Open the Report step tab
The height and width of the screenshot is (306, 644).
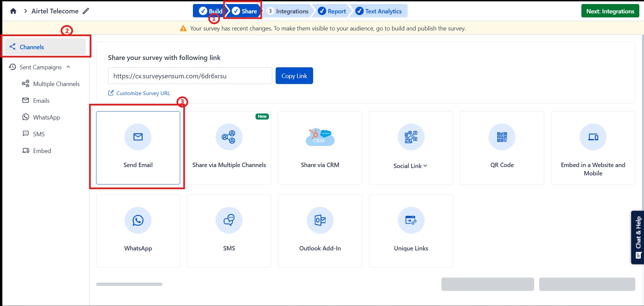(332, 11)
